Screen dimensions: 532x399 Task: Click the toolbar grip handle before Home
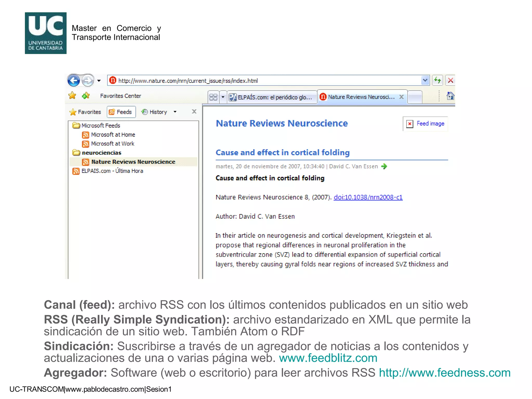click(x=439, y=96)
